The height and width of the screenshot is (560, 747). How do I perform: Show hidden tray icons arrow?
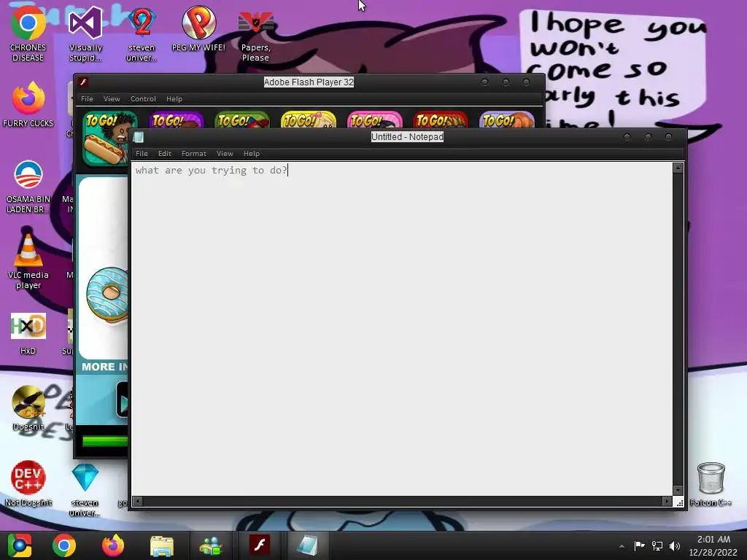point(622,546)
